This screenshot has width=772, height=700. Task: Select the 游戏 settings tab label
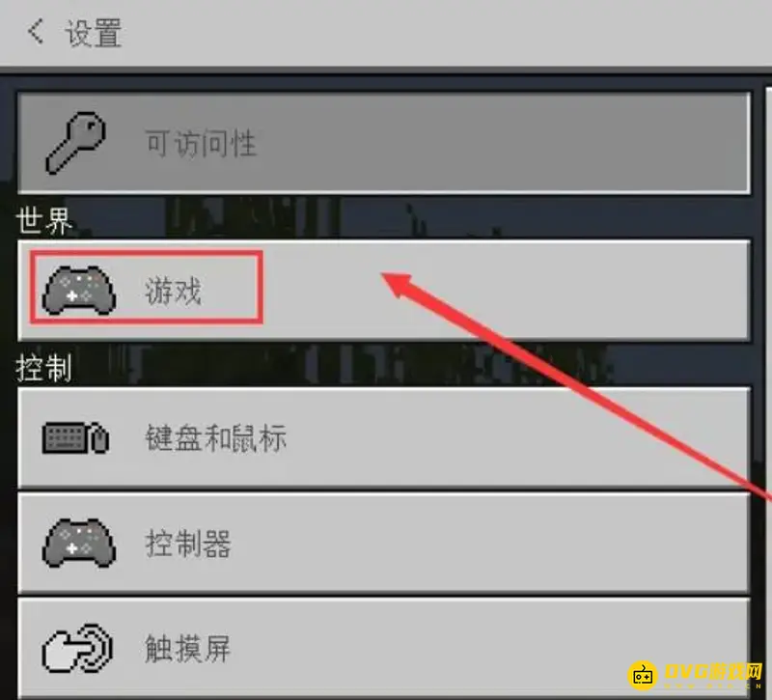point(173,291)
